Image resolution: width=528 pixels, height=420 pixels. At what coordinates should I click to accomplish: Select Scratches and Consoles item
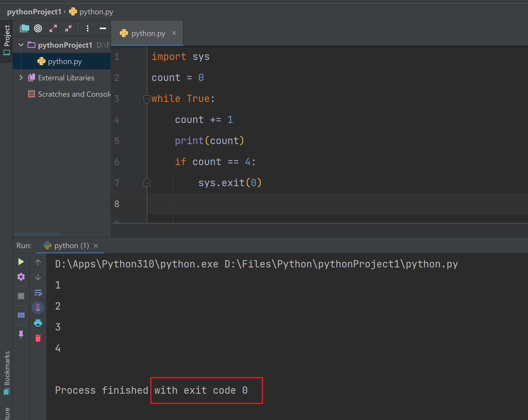click(69, 94)
